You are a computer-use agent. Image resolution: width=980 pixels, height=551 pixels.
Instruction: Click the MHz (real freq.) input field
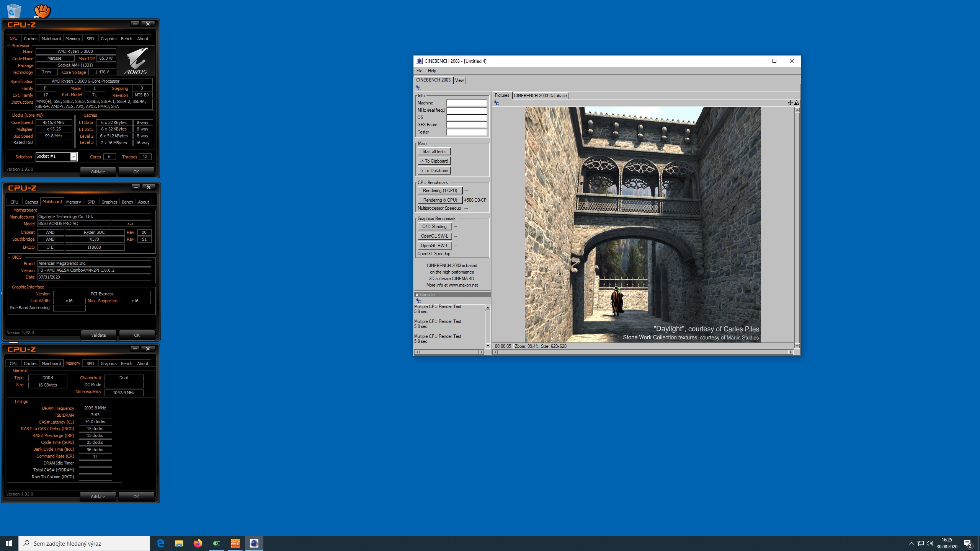point(467,110)
